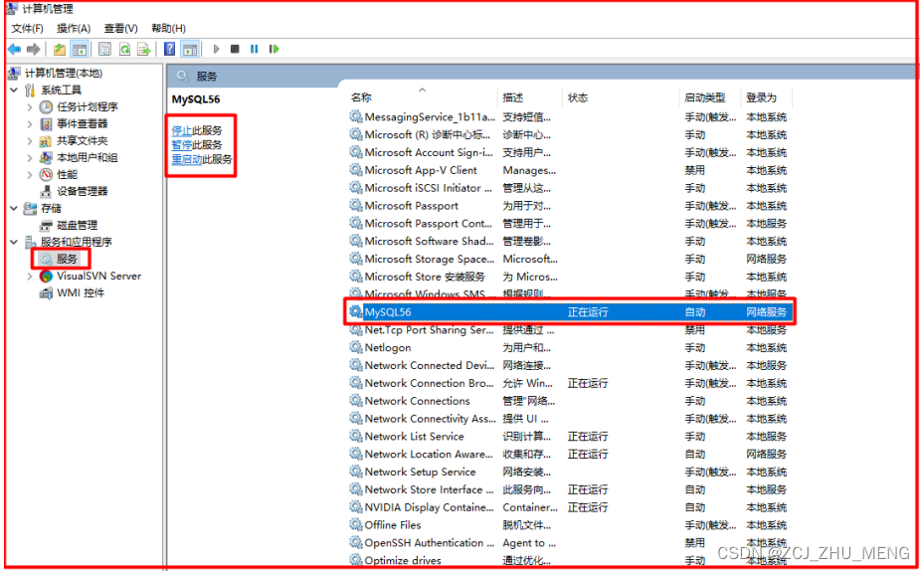Click the Help question mark icon
Screen dimensions: 924x571
coord(170,49)
